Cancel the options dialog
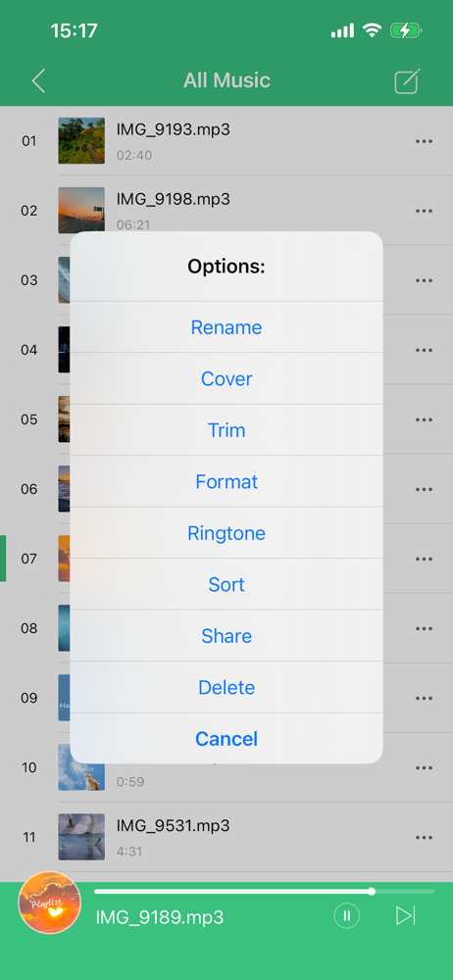Viewport: 453px width, 980px height. pos(226,739)
